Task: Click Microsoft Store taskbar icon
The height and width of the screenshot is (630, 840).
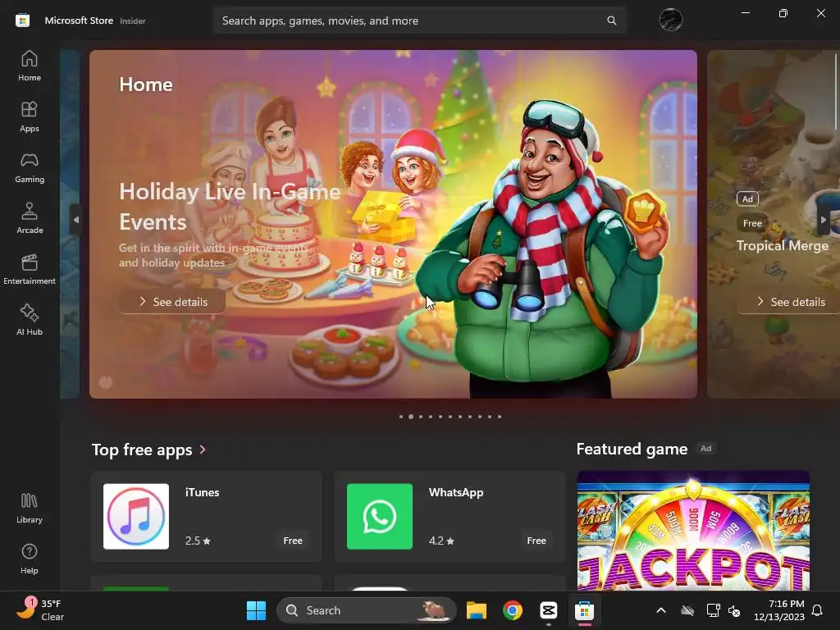Action: click(x=584, y=610)
